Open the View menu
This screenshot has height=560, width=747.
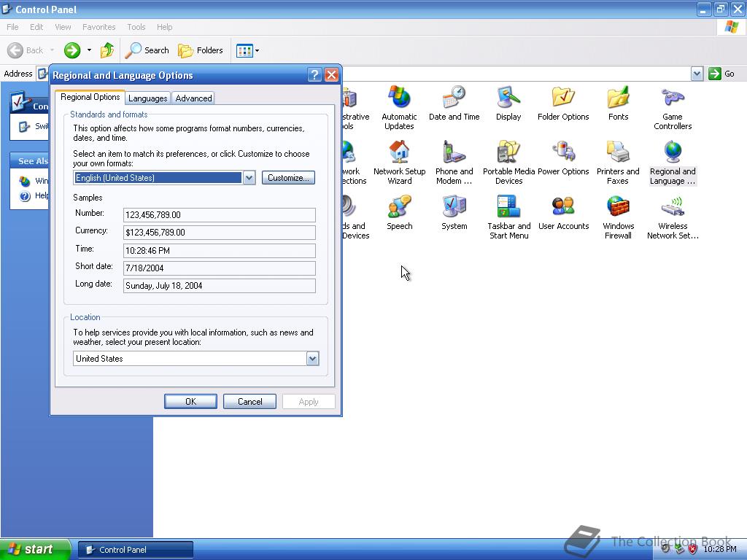pos(63,27)
